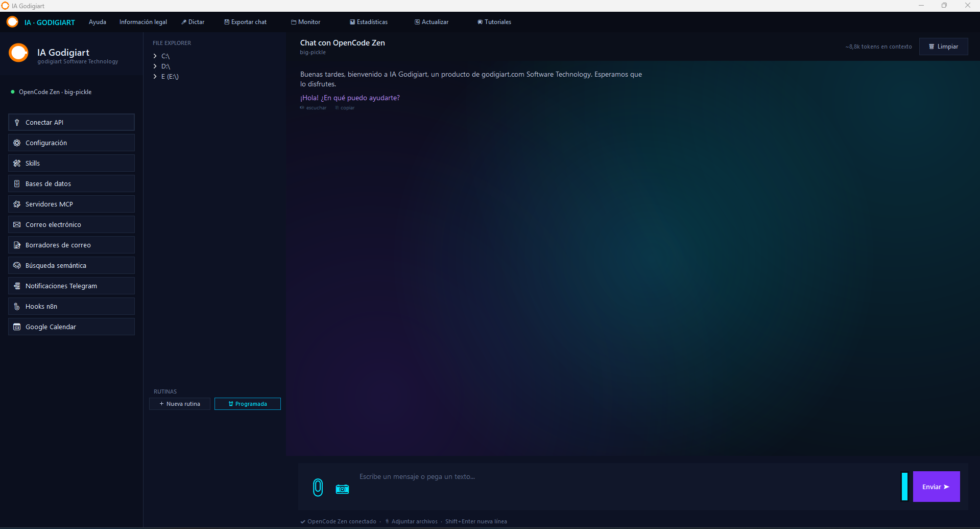Click the FILE EXPLORER heading

click(x=172, y=43)
